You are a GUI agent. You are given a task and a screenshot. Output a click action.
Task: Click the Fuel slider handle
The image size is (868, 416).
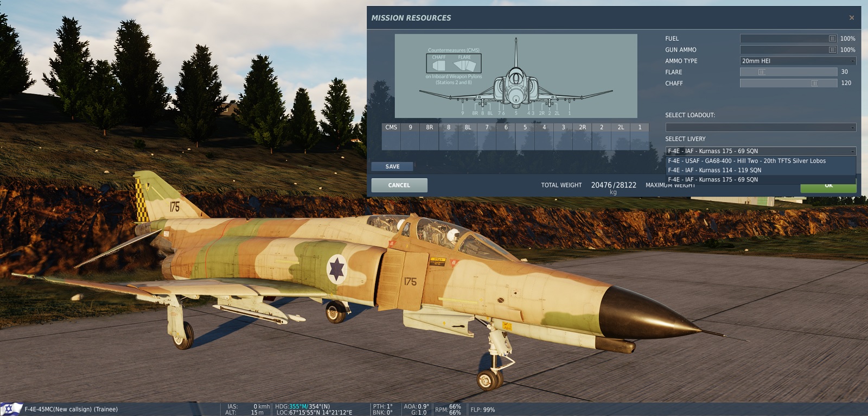coord(832,39)
